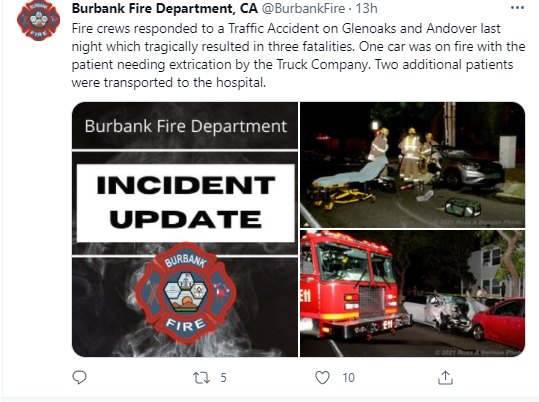This screenshot has width=539, height=402.
Task: Open the share tweet icon
Action: pyautogui.click(x=445, y=377)
